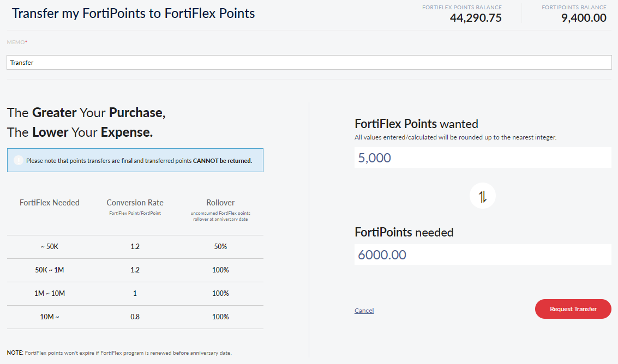Click the 50% rollover cell
The image size is (618, 364).
pyautogui.click(x=220, y=247)
